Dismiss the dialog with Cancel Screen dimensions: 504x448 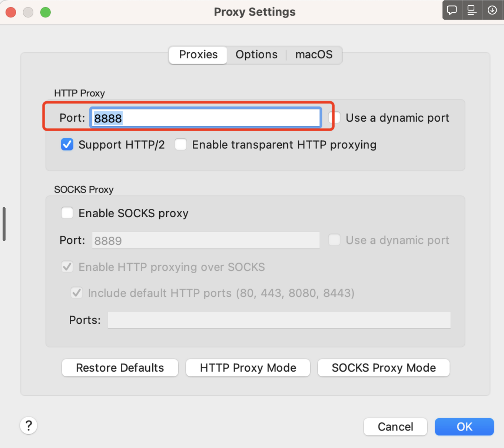[395, 426]
